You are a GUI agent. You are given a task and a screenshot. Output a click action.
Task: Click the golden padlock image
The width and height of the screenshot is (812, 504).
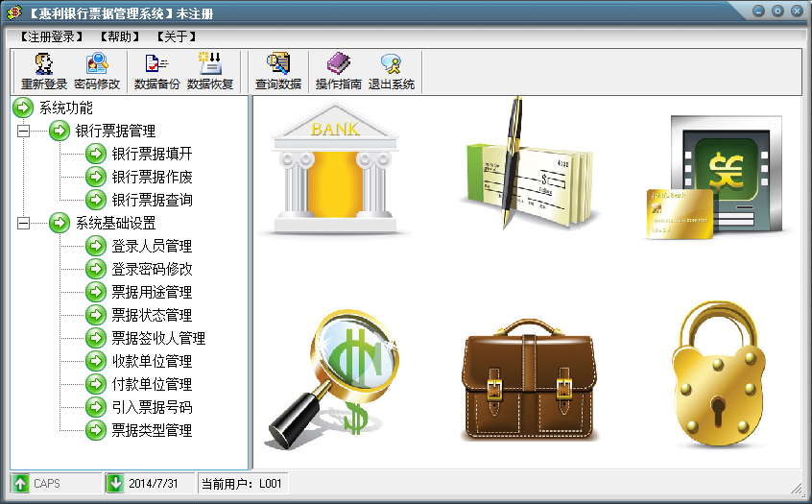coord(719,374)
